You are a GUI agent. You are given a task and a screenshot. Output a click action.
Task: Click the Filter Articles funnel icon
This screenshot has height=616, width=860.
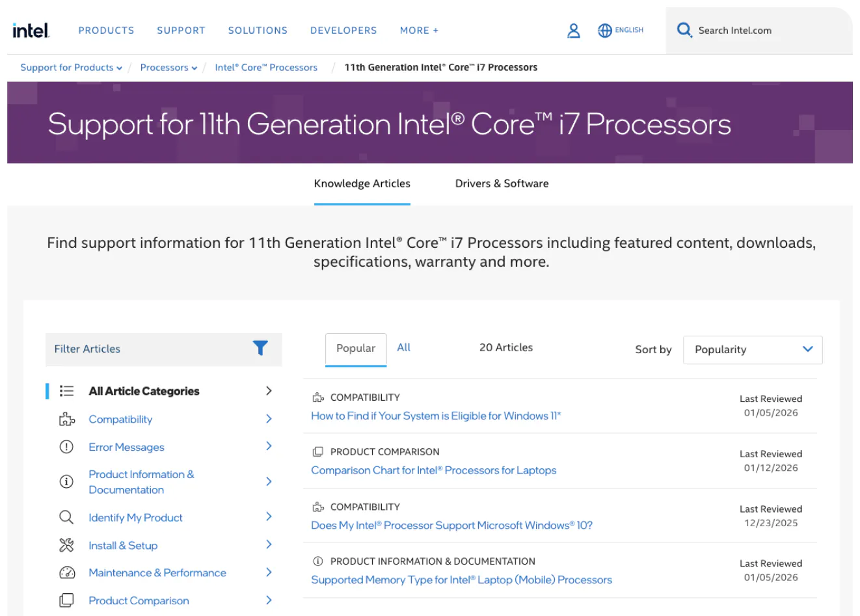[x=260, y=349]
